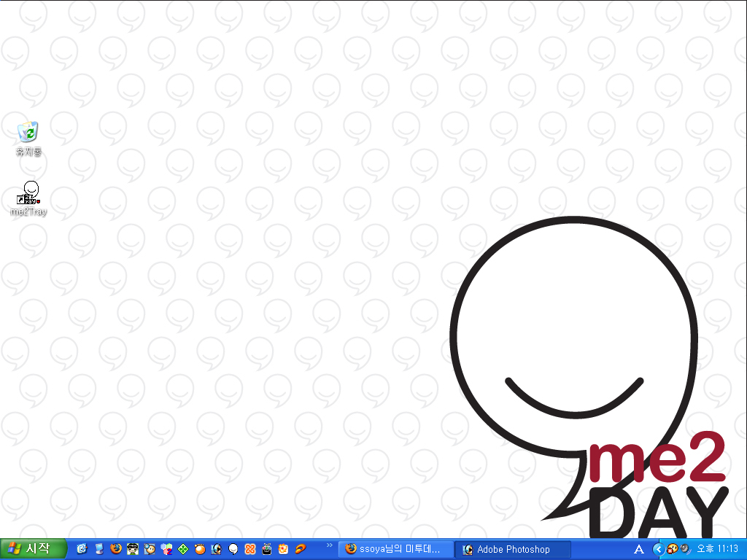
Task: Click the boy face avatar quick launch icon
Action: (x=133, y=549)
